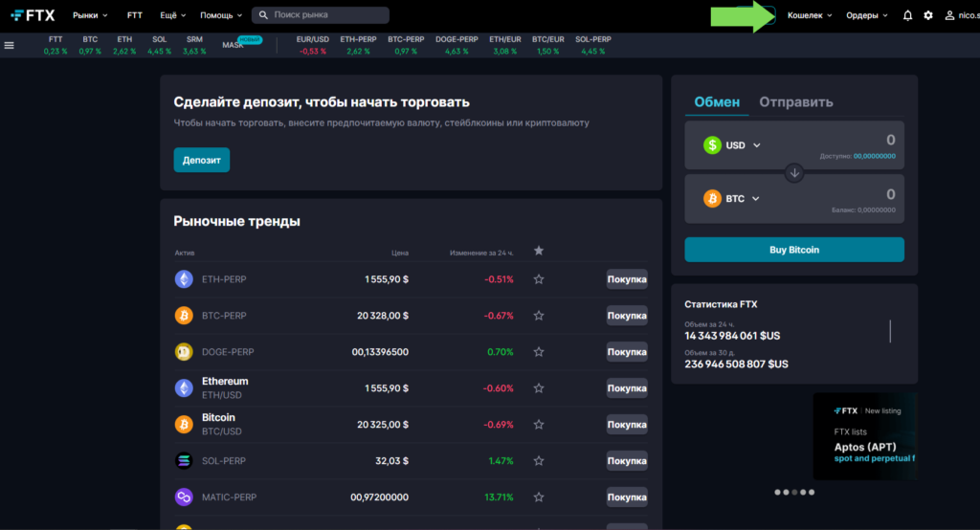Open the notifications bell icon
Image resolution: width=980 pixels, height=530 pixels.
point(907,15)
